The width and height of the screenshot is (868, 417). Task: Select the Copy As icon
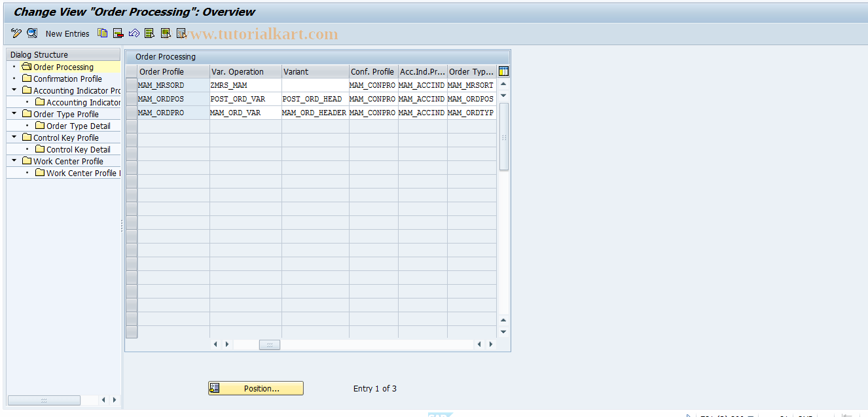pos(102,33)
